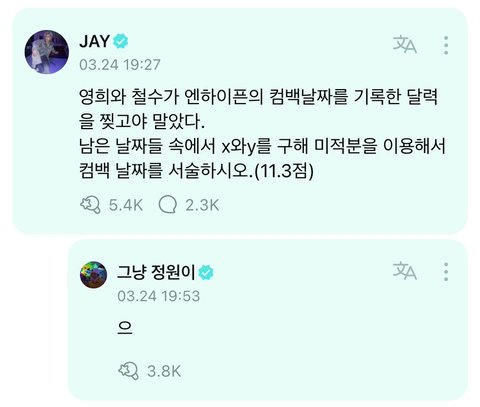This screenshot has width=480, height=407.
Task: Open 그냥 정원이's profile avatar
Action: [x=94, y=275]
